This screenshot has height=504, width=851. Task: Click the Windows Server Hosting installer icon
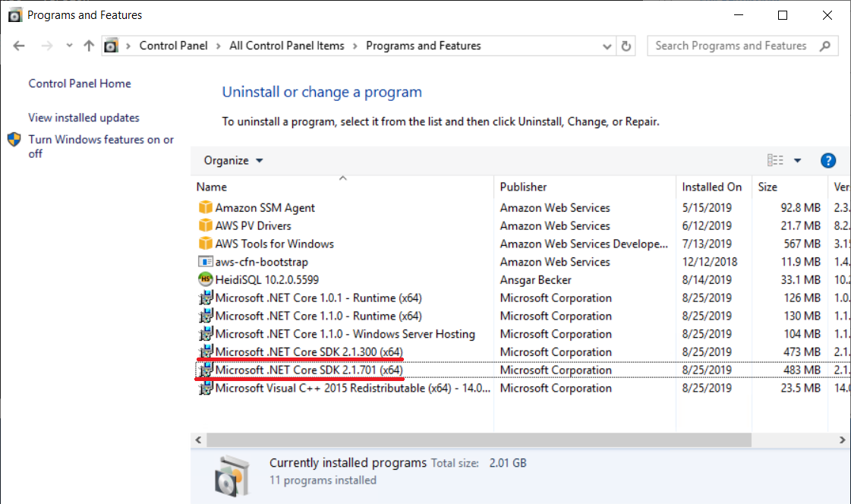pyautogui.click(x=205, y=334)
